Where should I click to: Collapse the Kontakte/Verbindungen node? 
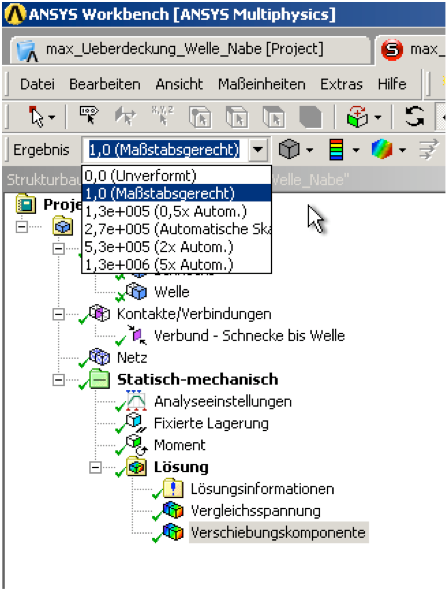click(58, 314)
